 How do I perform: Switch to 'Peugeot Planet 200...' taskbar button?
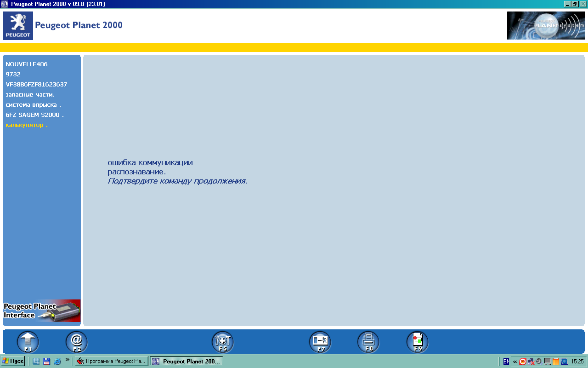[x=187, y=362]
